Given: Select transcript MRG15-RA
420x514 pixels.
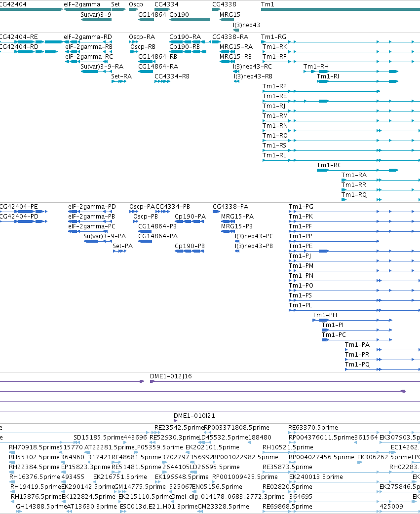Looking at the screenshot, I should click(x=236, y=47).
